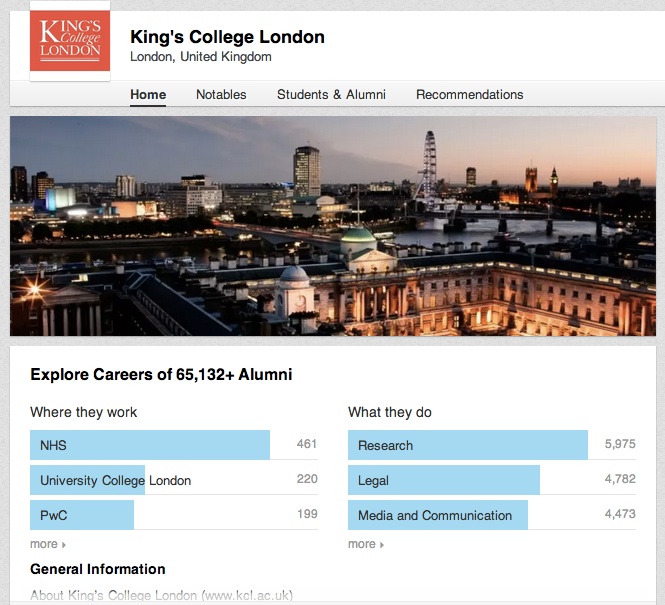Screen dimensions: 665x605
Task: Click the NHS count 461
Action: coord(307,444)
